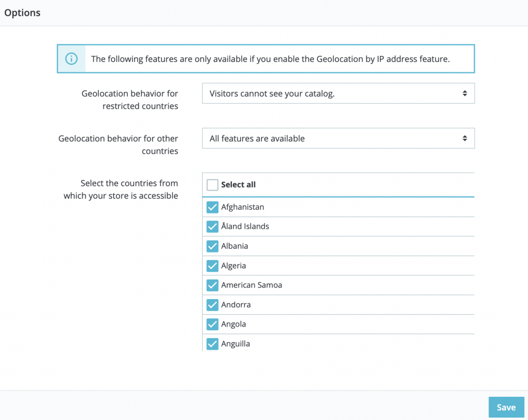Screen dimensions: 528x420
Task: Click arrows on 'Visitors cannot see your catalog' select
Action: pyautogui.click(x=465, y=94)
